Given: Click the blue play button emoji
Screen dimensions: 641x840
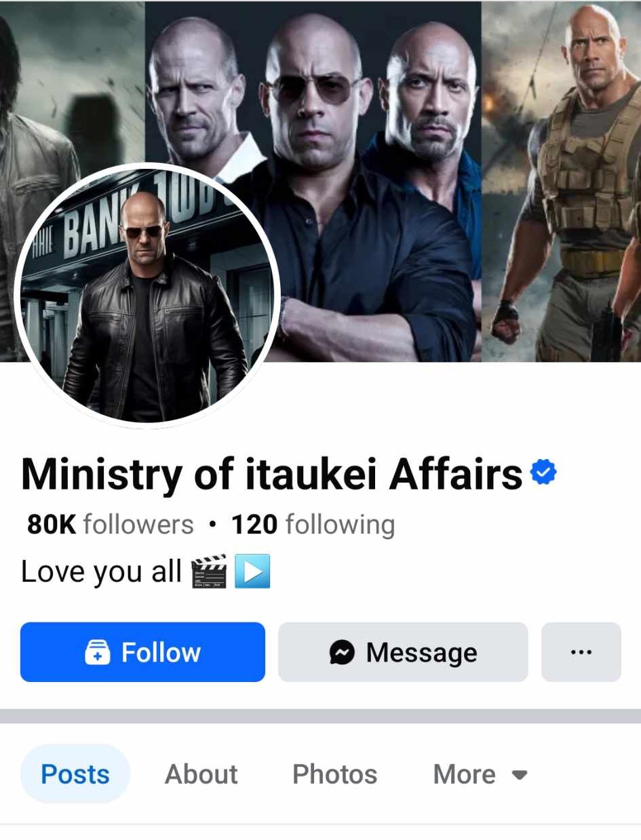Looking at the screenshot, I should click(x=252, y=571).
